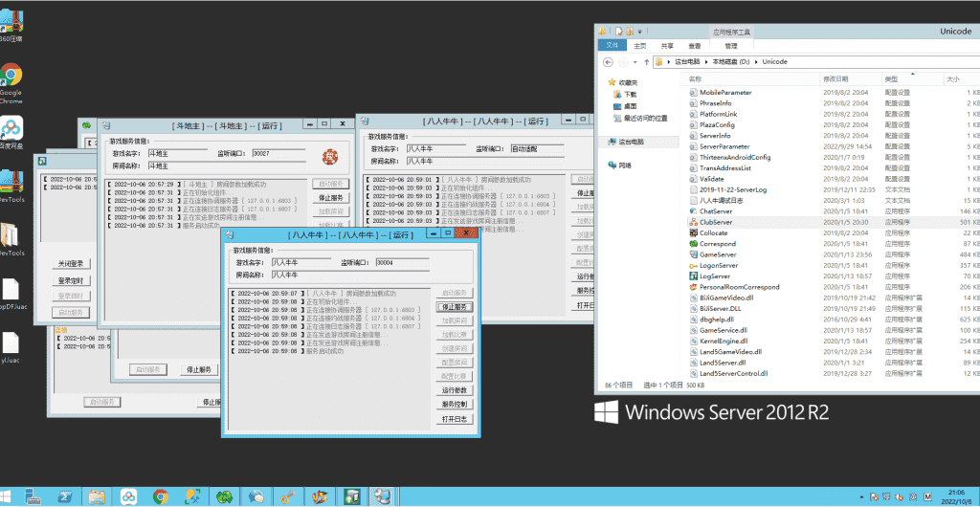Select the Correspond application file

coord(717,244)
